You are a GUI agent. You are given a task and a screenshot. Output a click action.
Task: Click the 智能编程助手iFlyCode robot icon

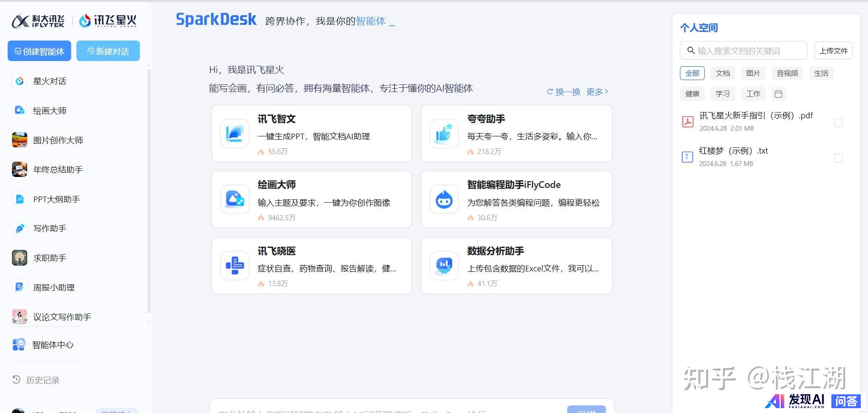pos(444,199)
